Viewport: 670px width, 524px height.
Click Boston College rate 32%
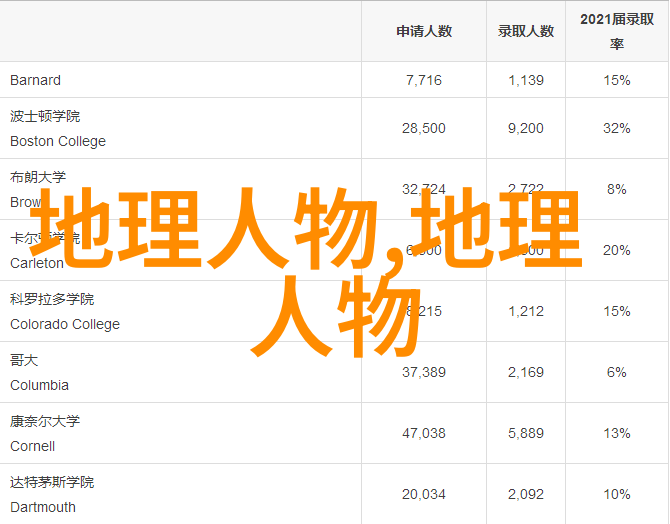(617, 128)
